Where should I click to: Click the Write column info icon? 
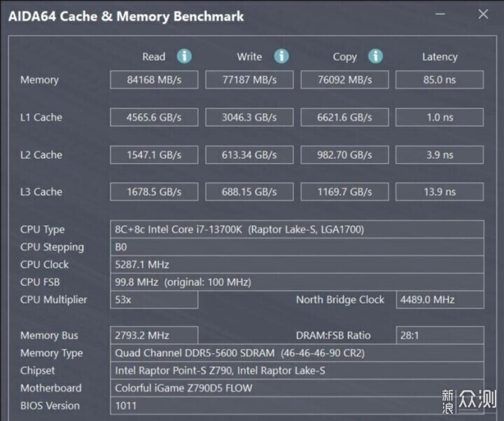coord(281,57)
